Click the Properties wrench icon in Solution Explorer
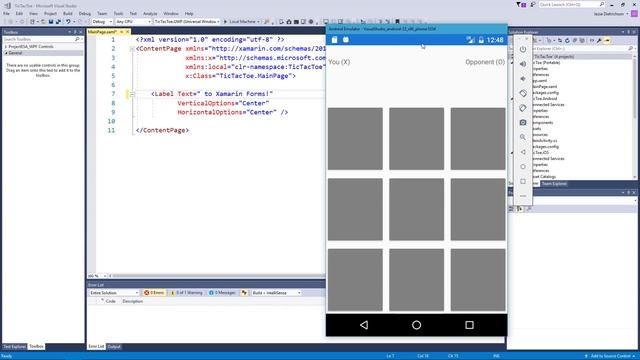The height and width of the screenshot is (360, 640). [x=599, y=40]
